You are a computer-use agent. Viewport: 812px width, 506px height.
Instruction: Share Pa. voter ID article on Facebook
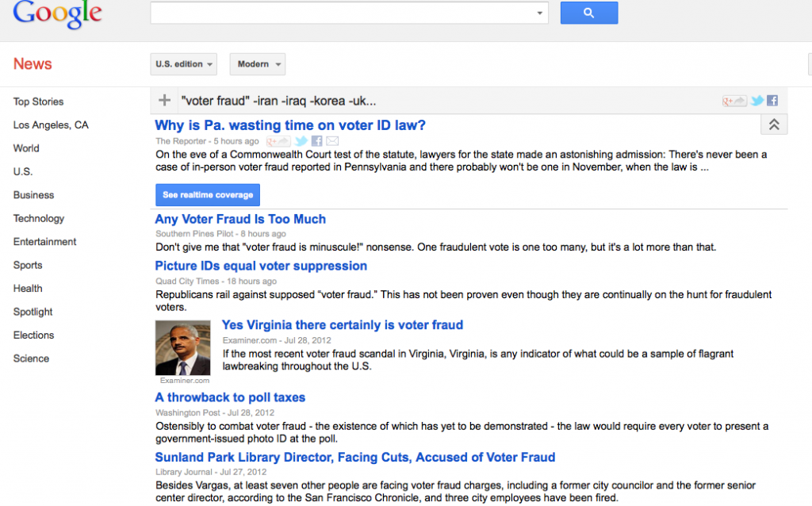317,141
